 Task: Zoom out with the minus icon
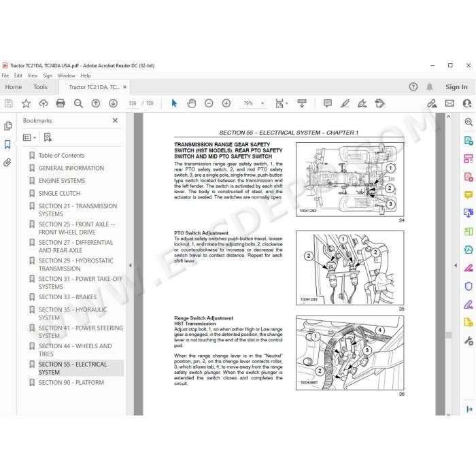pos(209,103)
